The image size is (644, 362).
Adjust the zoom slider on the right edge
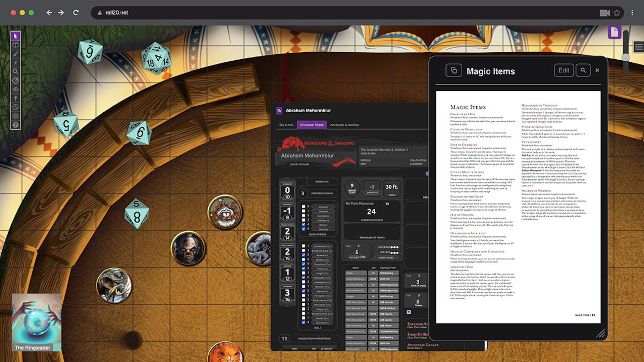(626, 58)
